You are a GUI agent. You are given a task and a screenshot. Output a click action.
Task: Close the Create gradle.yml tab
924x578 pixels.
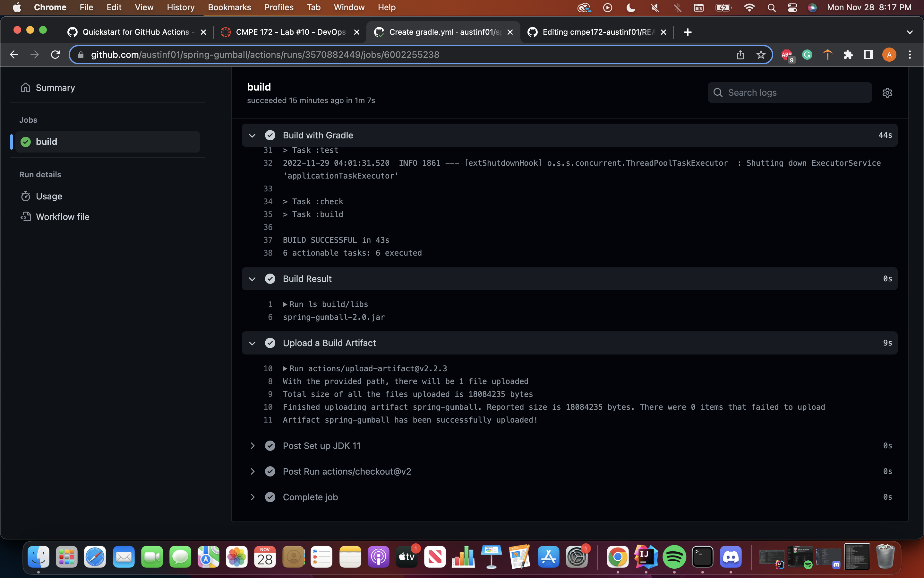click(510, 32)
